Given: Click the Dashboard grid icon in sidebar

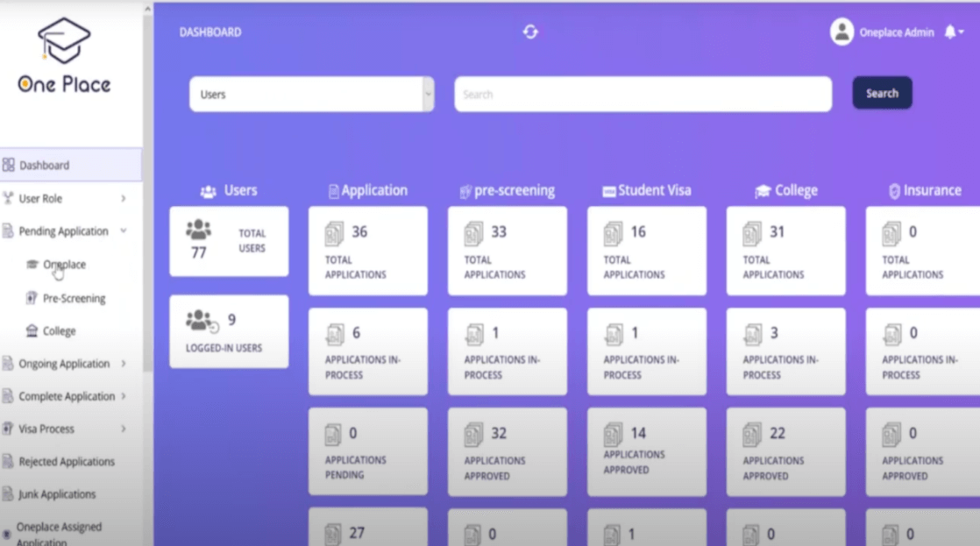Looking at the screenshot, I should pos(9,165).
